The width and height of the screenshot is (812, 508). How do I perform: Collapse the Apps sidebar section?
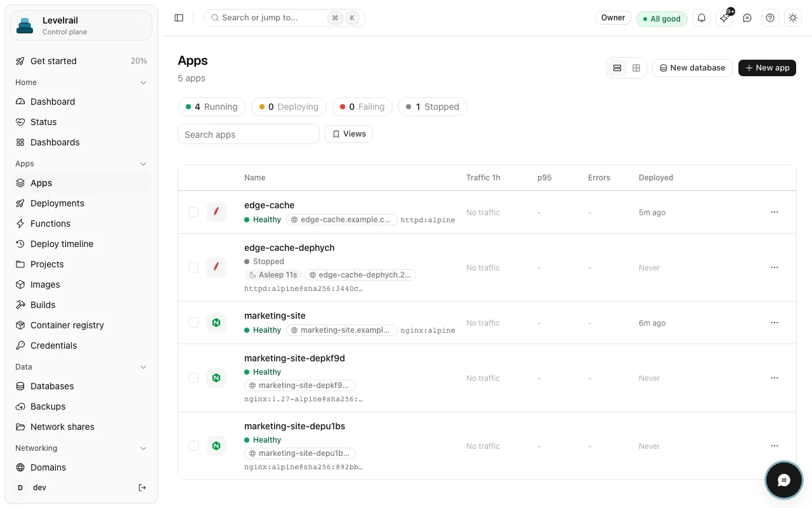[x=81, y=164]
